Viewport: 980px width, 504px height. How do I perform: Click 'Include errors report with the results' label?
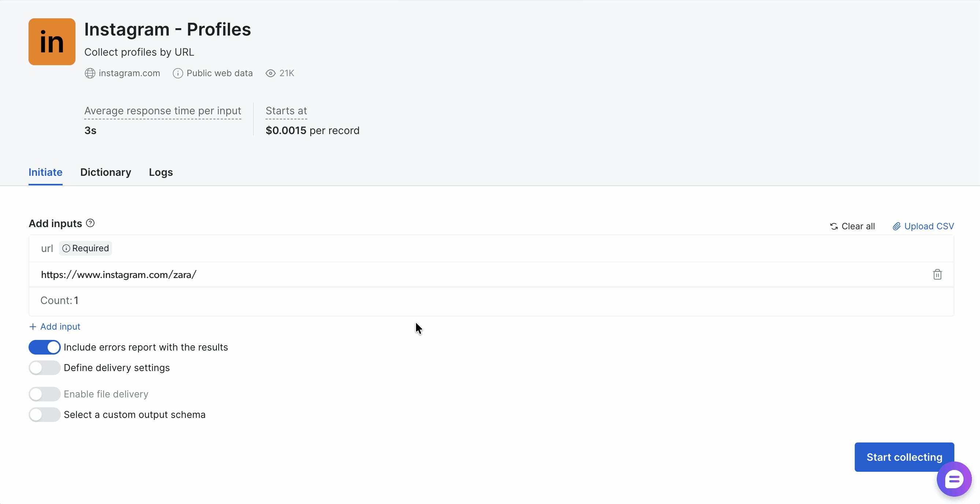coord(146,347)
